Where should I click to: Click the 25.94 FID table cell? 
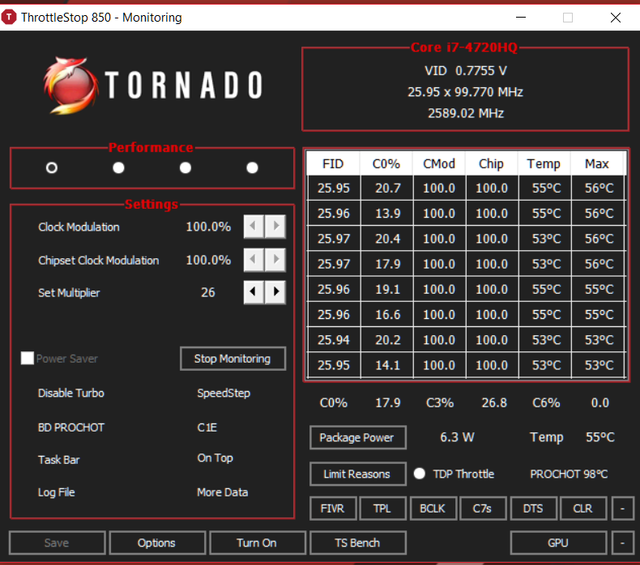click(x=333, y=340)
